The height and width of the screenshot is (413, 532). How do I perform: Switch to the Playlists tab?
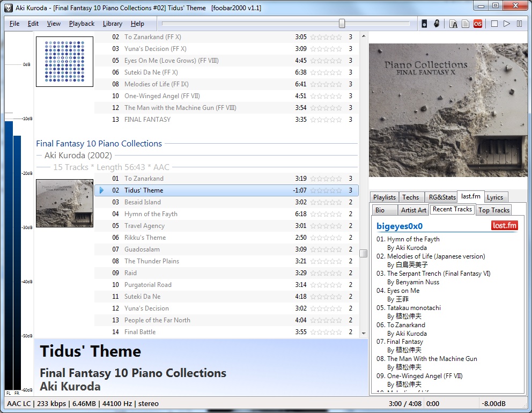click(x=385, y=197)
